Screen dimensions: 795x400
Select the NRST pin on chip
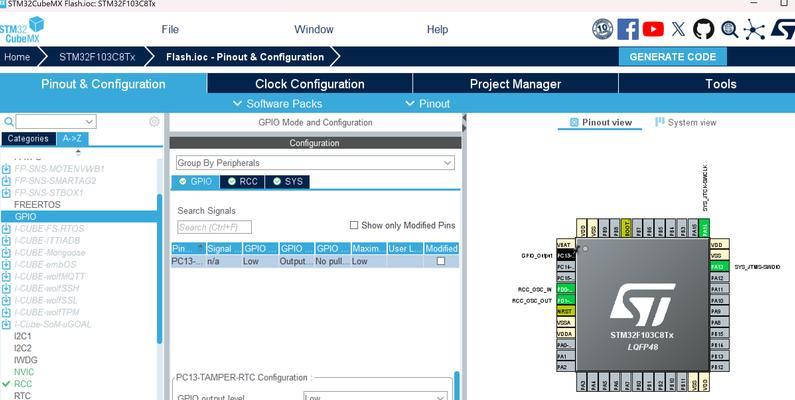(x=565, y=311)
